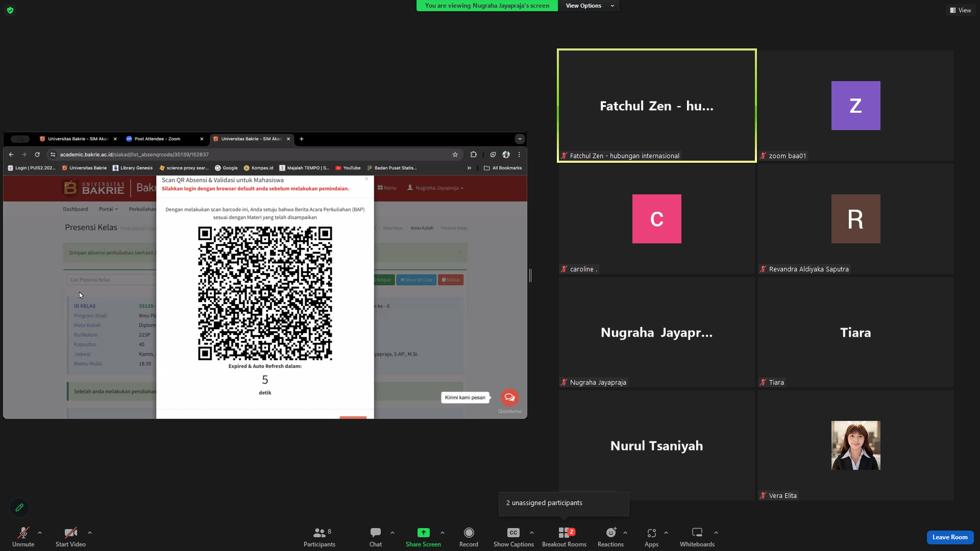
Task: Open the Google bookmark
Action: (226, 168)
